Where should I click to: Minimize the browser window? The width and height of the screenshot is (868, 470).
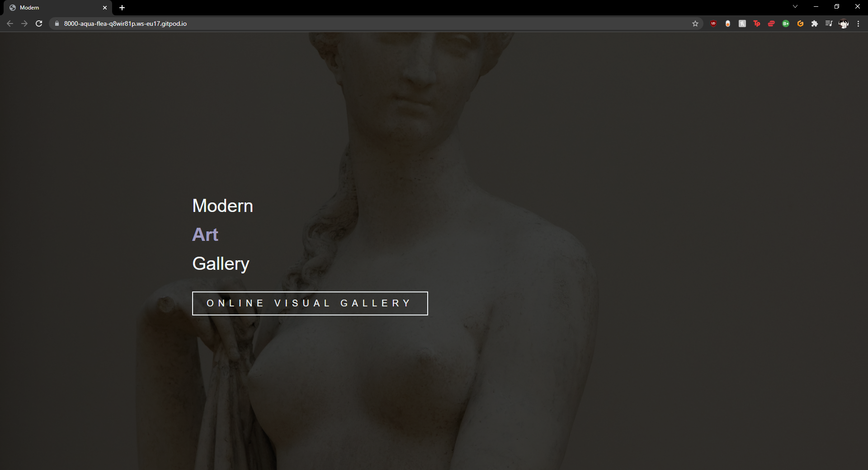tap(816, 7)
